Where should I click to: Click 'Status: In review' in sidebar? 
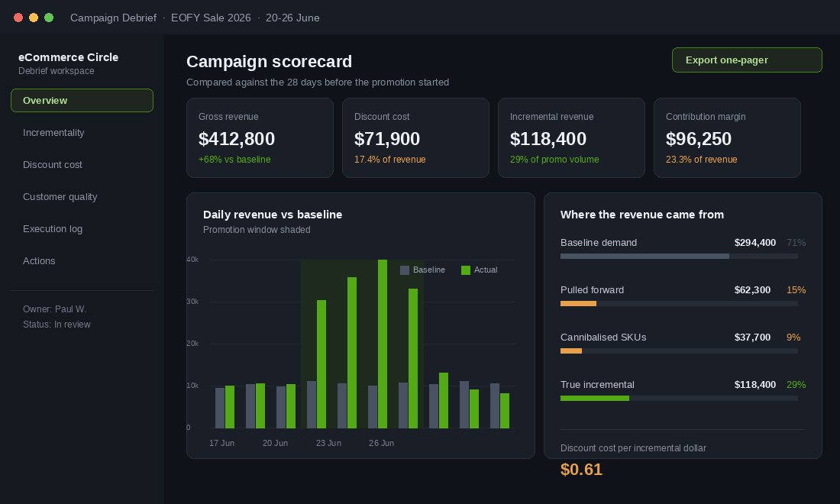click(57, 325)
